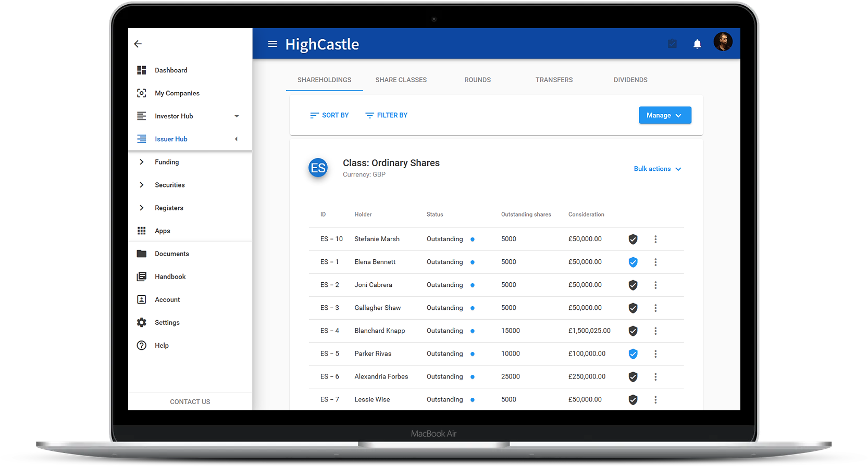Open the Bulk actions dropdown
The image size is (868, 466).
coord(658,169)
